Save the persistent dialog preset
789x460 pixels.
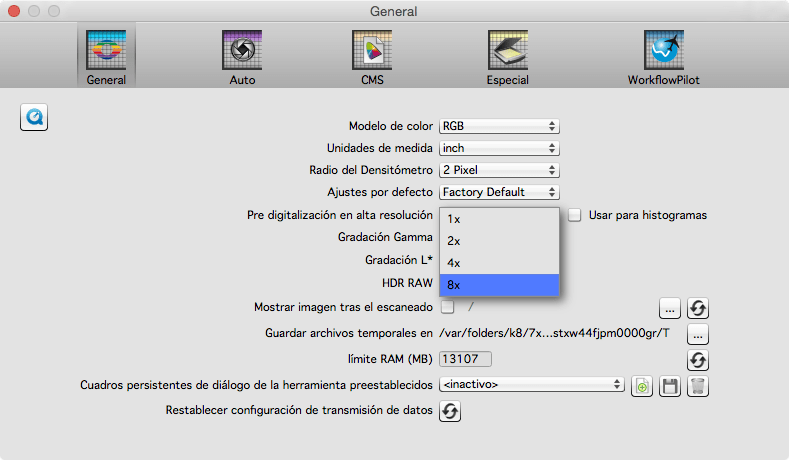[x=670, y=385]
